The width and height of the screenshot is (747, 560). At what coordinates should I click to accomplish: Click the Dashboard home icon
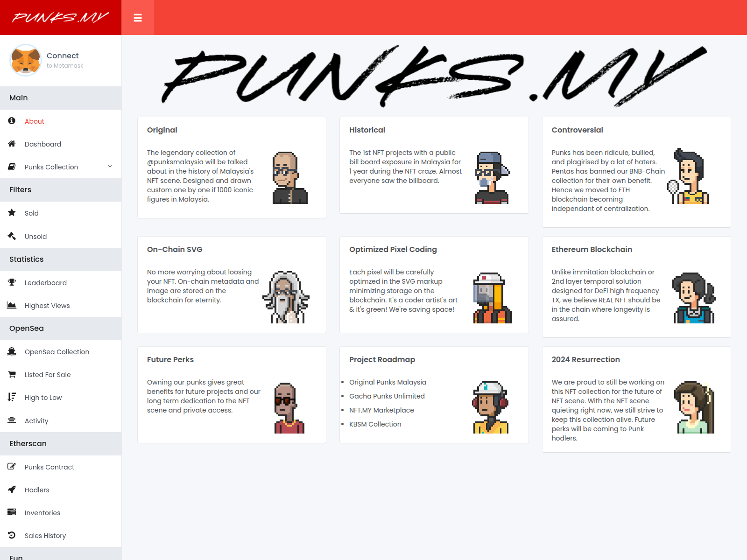coord(12,144)
